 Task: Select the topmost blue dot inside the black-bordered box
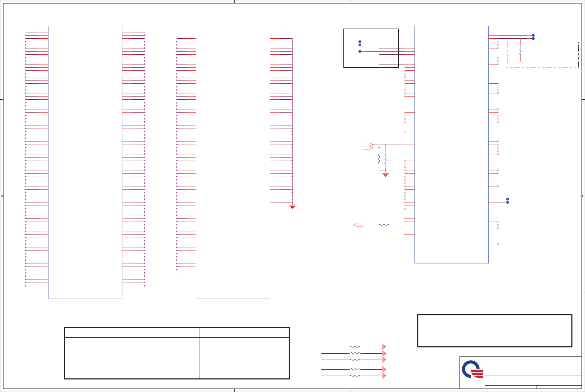(360, 42)
